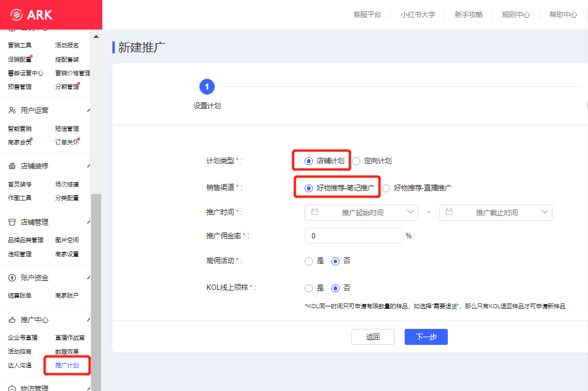Open the 推广截止时间 date dropdown

point(545,212)
